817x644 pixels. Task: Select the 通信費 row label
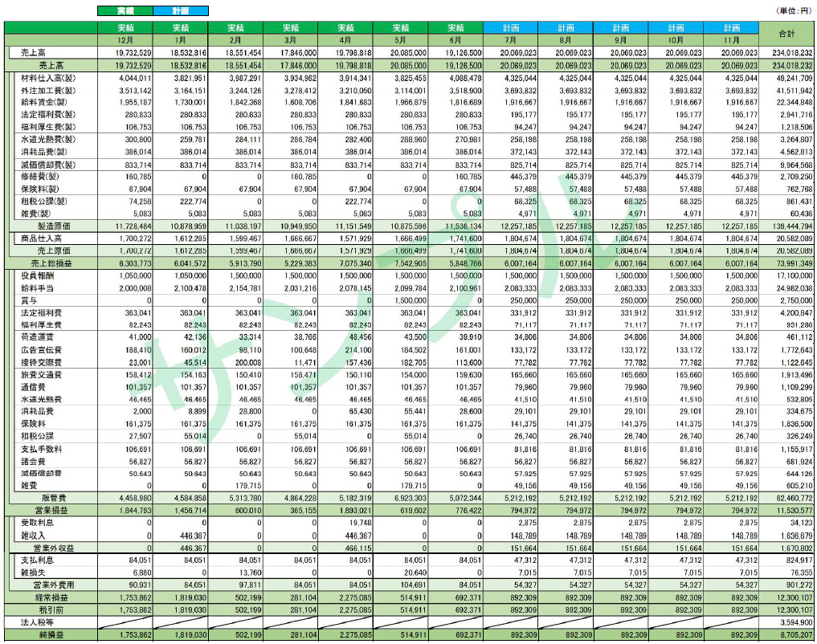(33, 387)
